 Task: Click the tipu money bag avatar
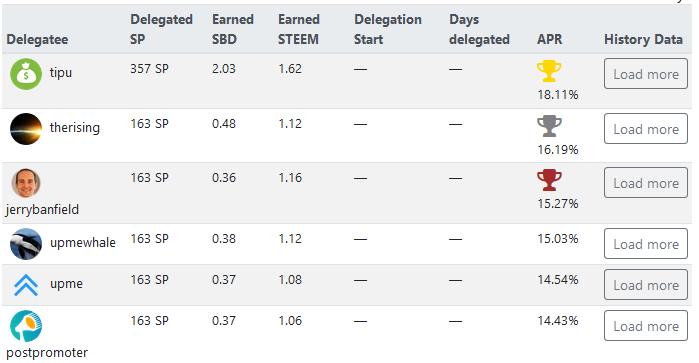point(26,74)
